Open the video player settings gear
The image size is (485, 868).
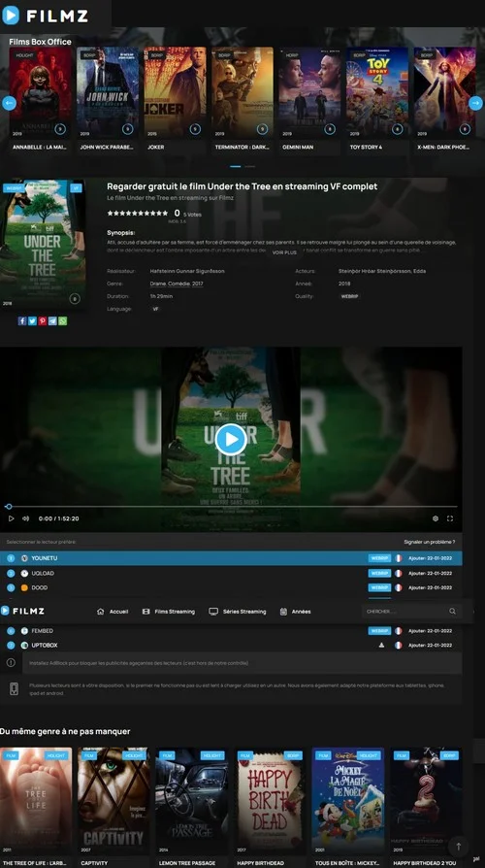(x=436, y=518)
